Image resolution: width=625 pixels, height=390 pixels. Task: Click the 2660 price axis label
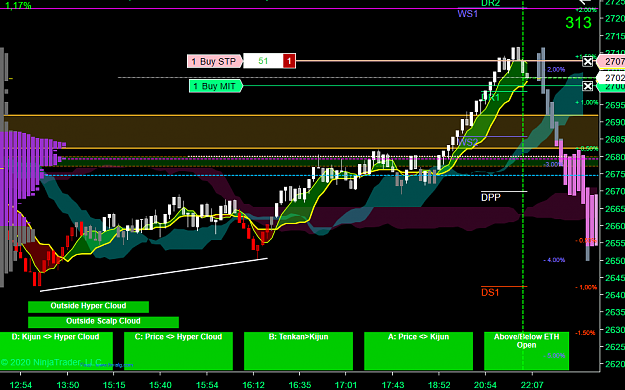(615, 226)
